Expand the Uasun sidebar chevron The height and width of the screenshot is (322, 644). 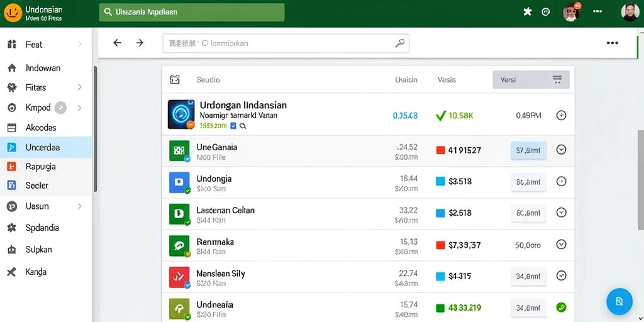pos(79,206)
